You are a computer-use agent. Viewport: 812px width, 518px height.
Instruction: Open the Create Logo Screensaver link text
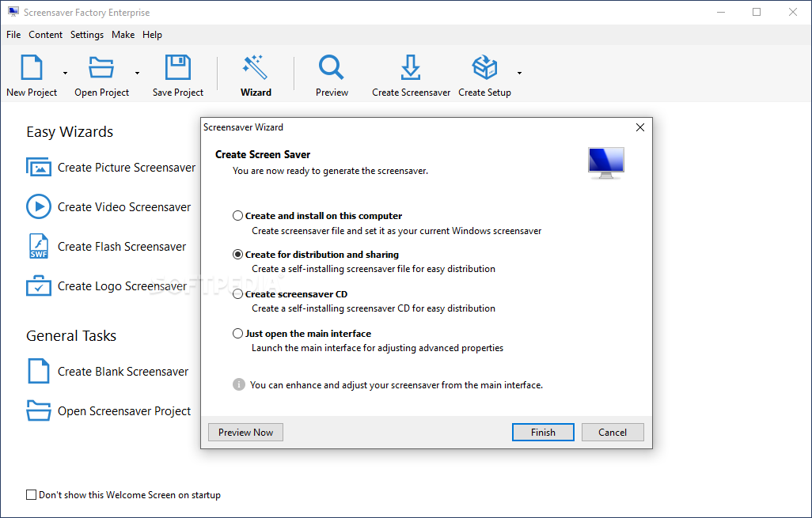click(x=122, y=285)
